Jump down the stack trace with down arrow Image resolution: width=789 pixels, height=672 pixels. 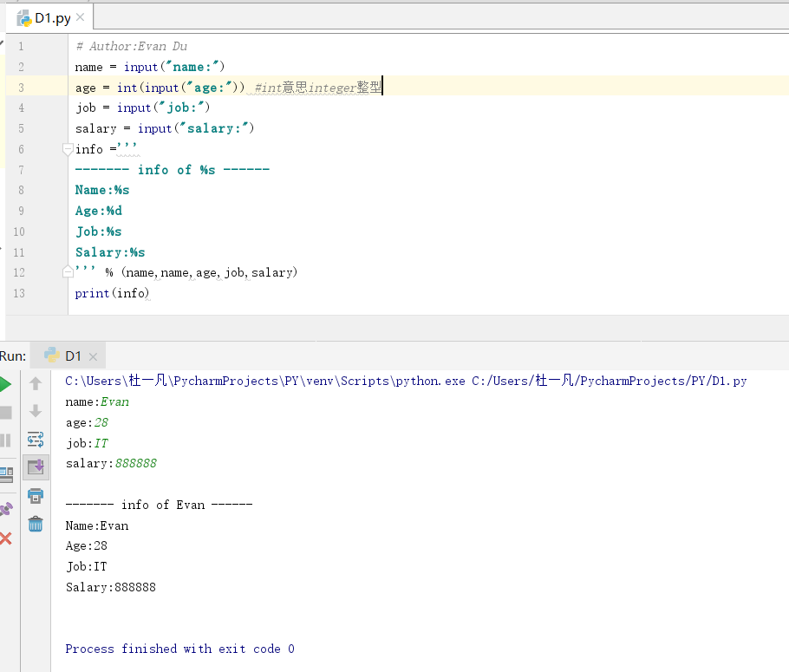tap(36, 411)
